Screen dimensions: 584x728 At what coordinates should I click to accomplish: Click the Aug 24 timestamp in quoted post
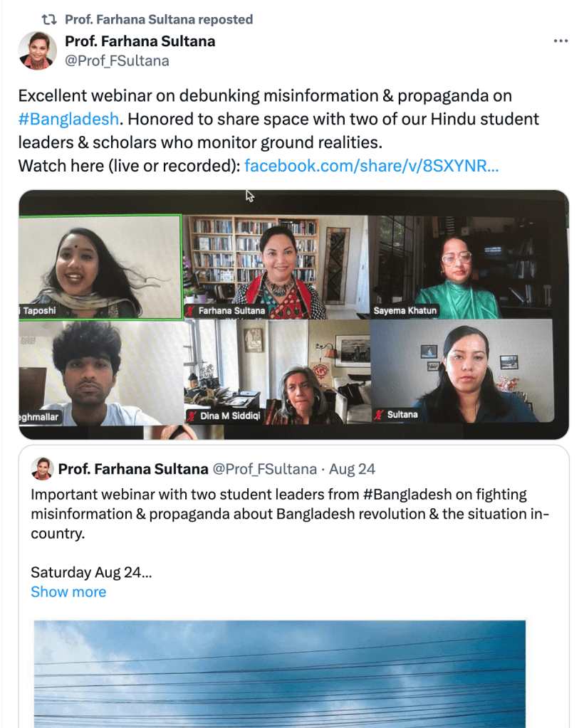(352, 469)
